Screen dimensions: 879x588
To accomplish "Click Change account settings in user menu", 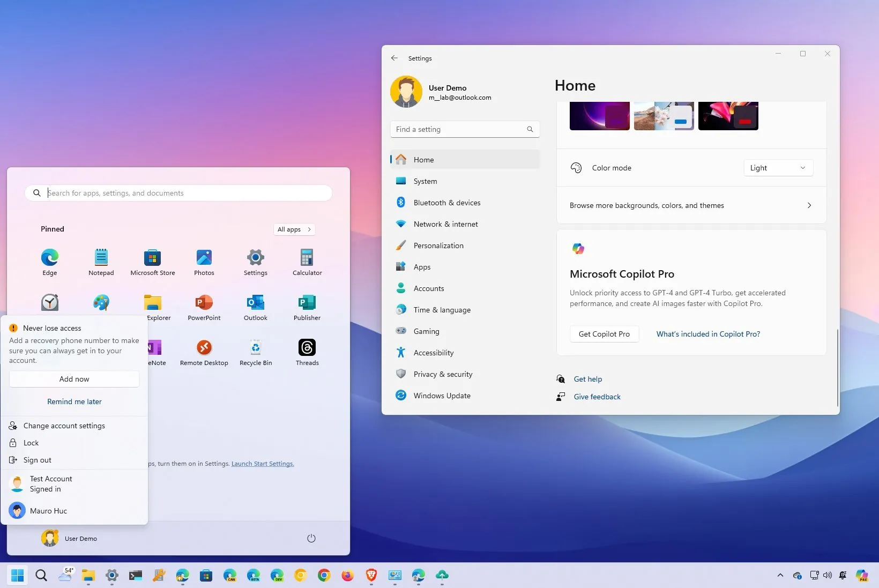I will (x=75, y=426).
